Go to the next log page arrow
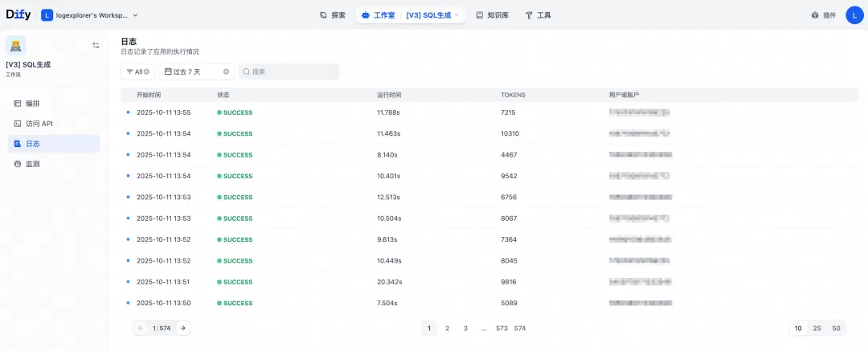Screen dimensions: 868x351 [x=182, y=328]
